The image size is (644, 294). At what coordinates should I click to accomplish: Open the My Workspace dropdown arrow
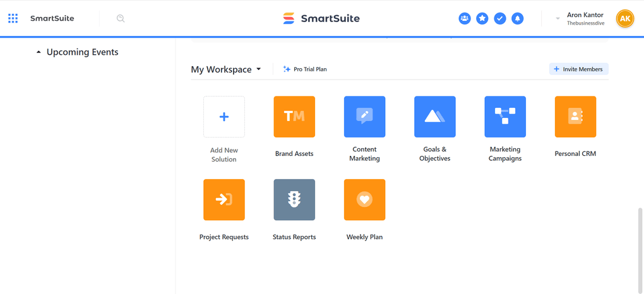(x=258, y=69)
